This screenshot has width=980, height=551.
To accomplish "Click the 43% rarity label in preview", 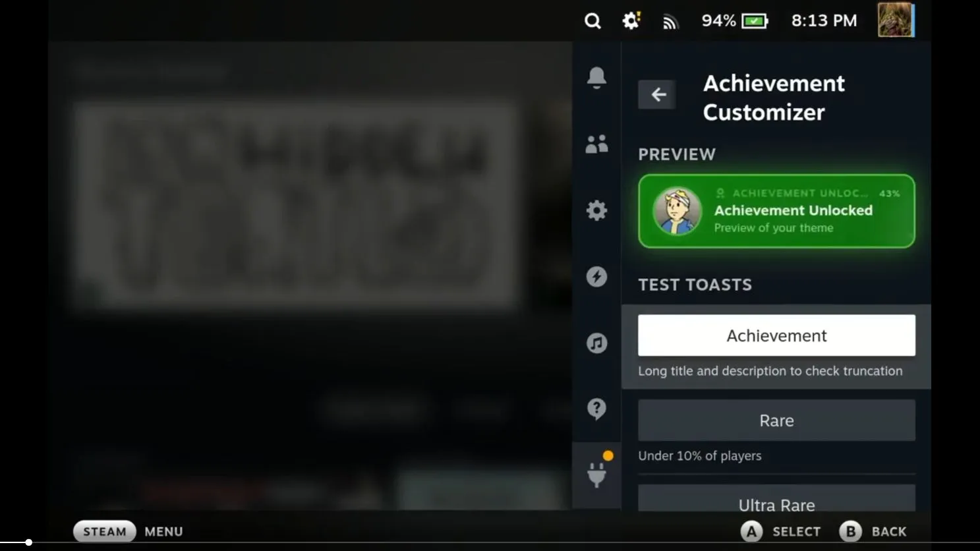I will [889, 194].
